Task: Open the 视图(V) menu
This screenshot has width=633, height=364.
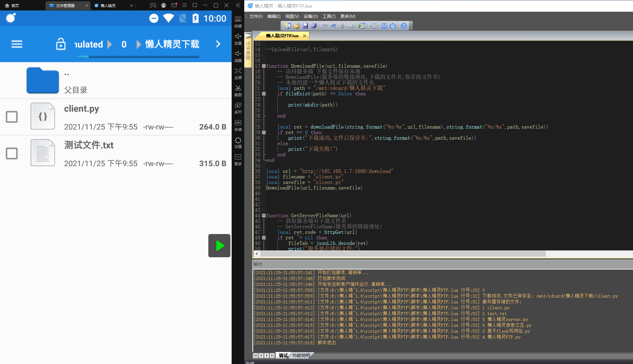Action: [292, 16]
